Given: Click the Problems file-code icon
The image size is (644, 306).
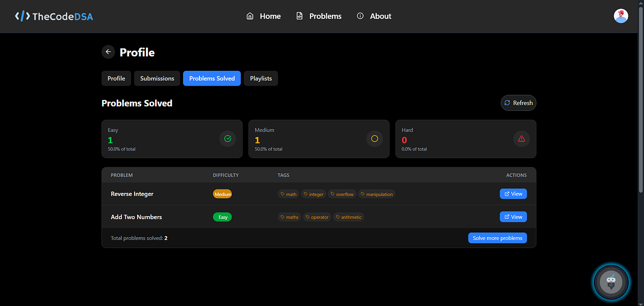Looking at the screenshot, I should coord(299,16).
